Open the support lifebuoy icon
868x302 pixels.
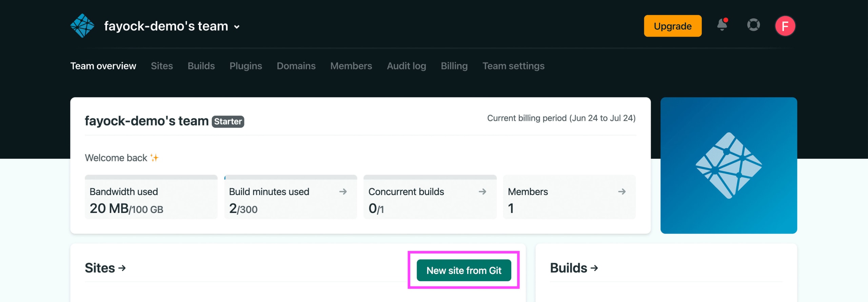[753, 25]
